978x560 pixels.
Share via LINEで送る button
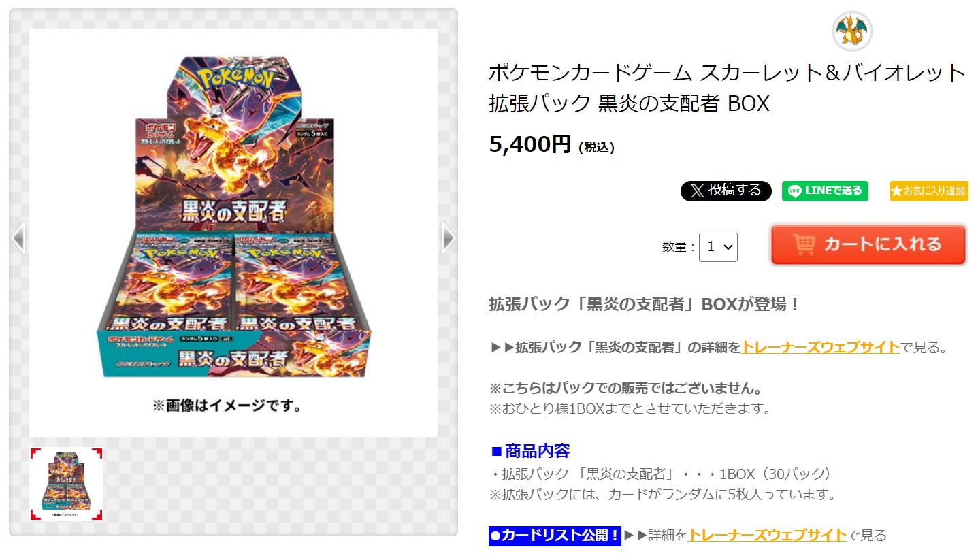[825, 191]
